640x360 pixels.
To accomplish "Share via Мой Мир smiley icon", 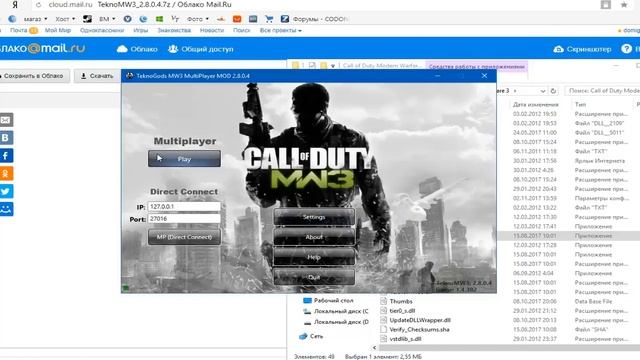I will (6, 209).
